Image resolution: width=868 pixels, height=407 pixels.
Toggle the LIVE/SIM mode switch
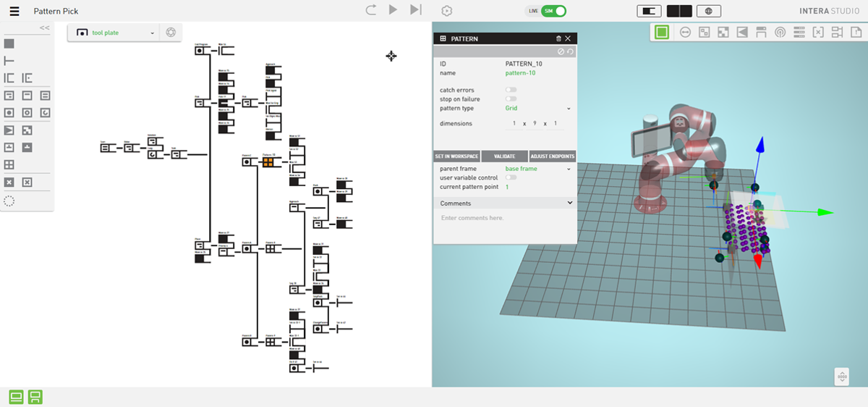point(553,11)
